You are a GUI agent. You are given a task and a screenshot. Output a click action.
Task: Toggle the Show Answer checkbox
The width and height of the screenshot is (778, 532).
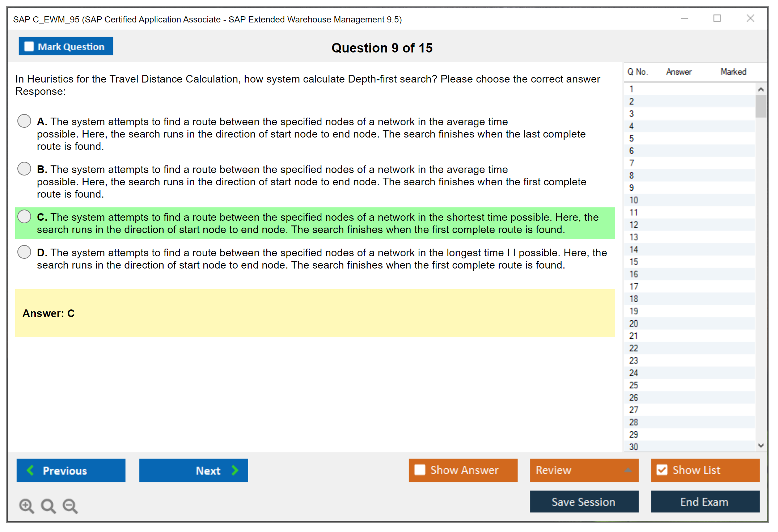pos(420,470)
